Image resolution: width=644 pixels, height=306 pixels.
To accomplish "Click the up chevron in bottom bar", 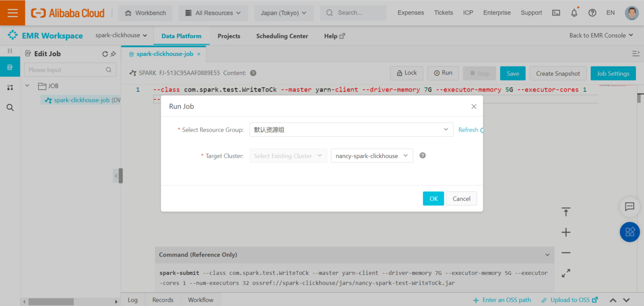I will click(613, 300).
